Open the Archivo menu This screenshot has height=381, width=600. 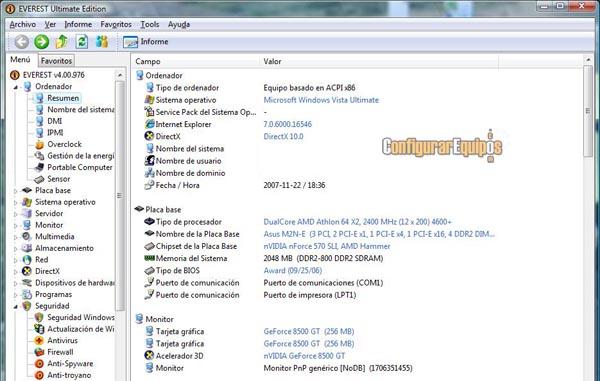(23, 24)
